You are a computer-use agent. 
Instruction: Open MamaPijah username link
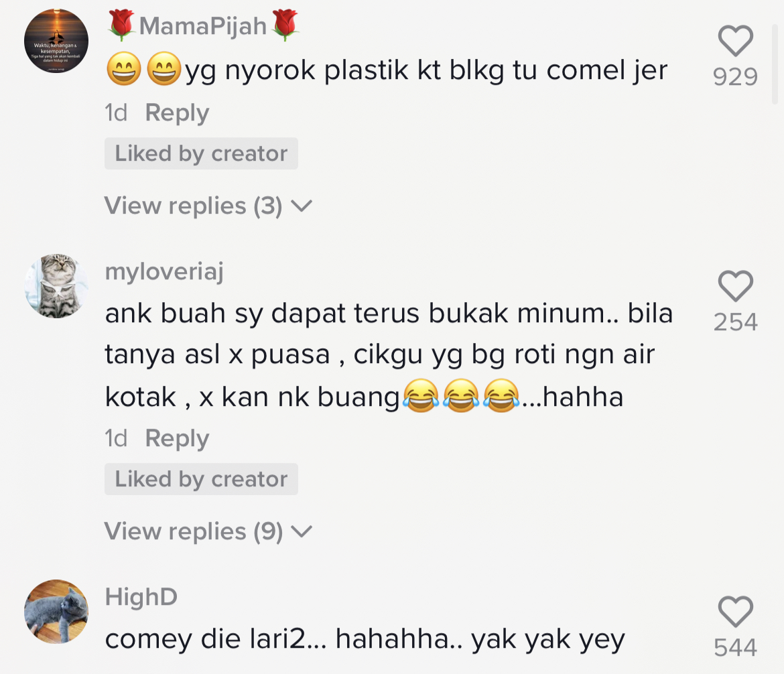pos(203,25)
